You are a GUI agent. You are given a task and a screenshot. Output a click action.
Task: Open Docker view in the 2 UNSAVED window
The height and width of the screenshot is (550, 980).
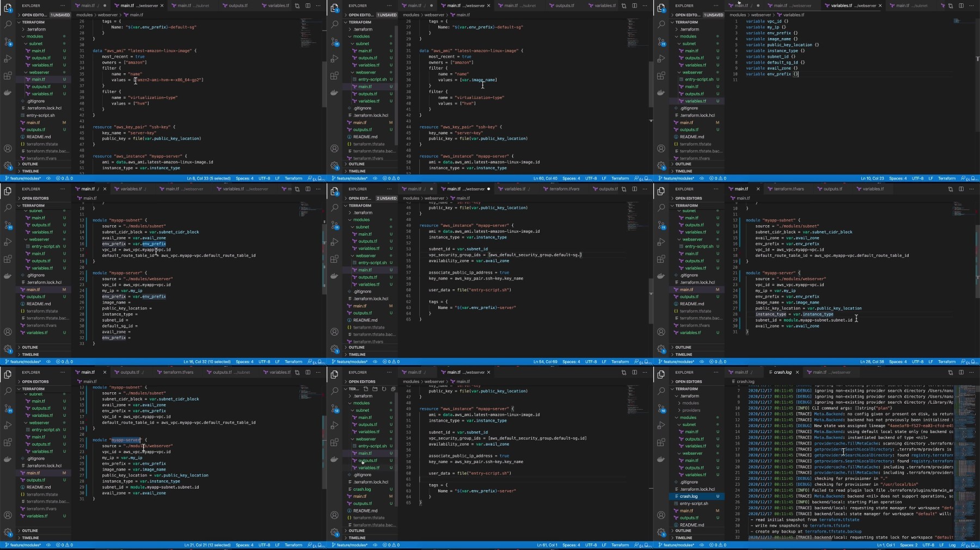(x=334, y=276)
